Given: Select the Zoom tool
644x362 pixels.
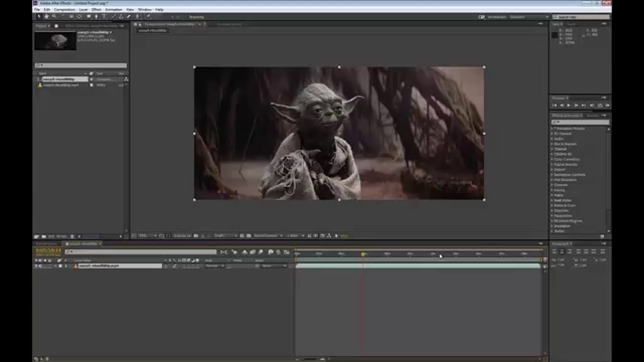Looking at the screenshot, I should (54, 17).
